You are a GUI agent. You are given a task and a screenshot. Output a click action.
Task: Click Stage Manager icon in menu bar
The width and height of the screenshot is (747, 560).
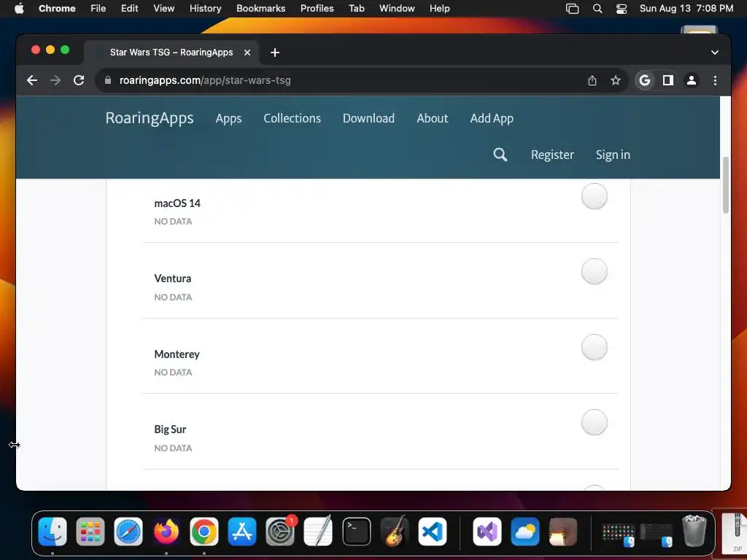572,9
